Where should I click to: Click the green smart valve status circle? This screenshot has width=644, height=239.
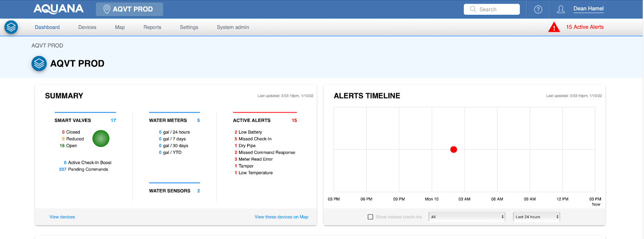tap(101, 138)
